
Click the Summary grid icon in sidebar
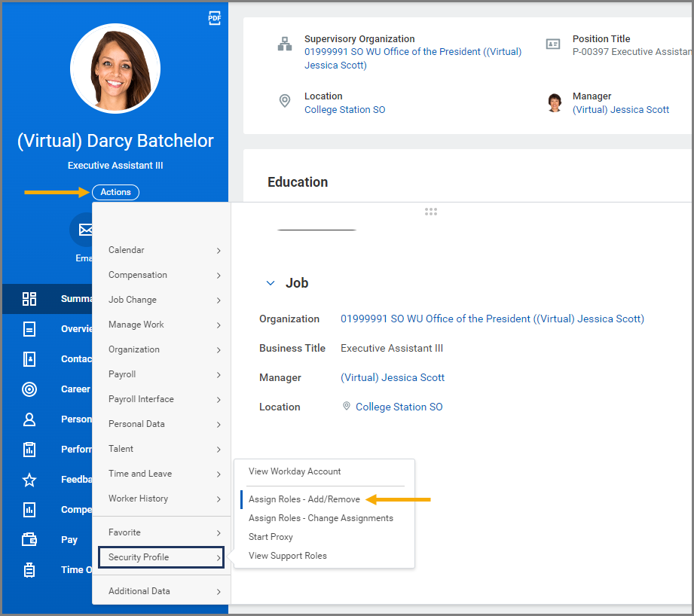[29, 299]
